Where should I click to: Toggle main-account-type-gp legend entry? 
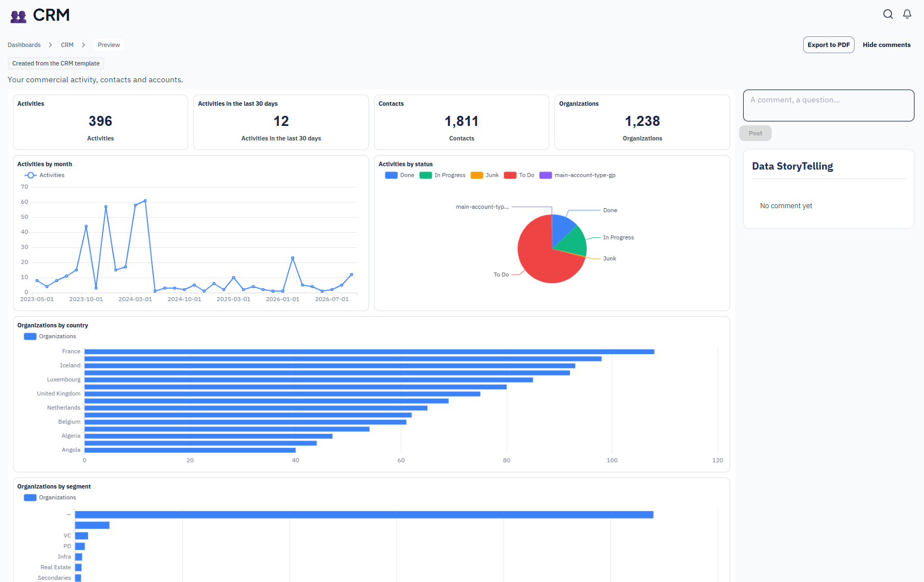[x=577, y=175]
